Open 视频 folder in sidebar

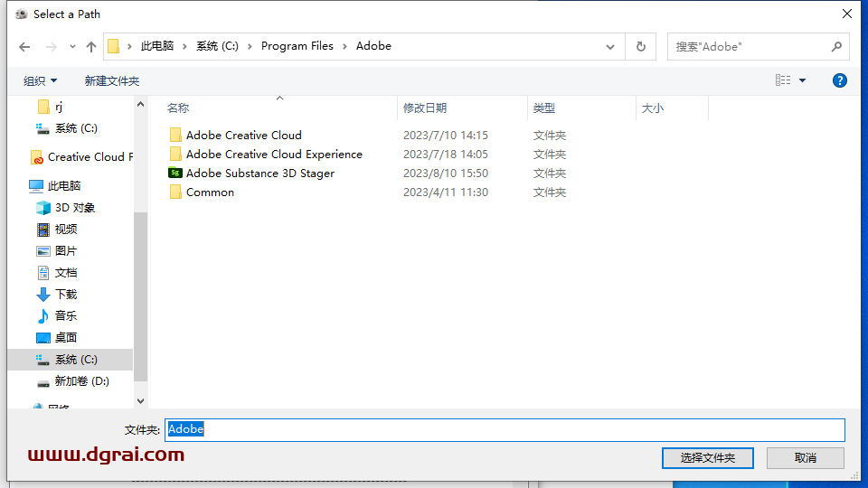point(56,229)
